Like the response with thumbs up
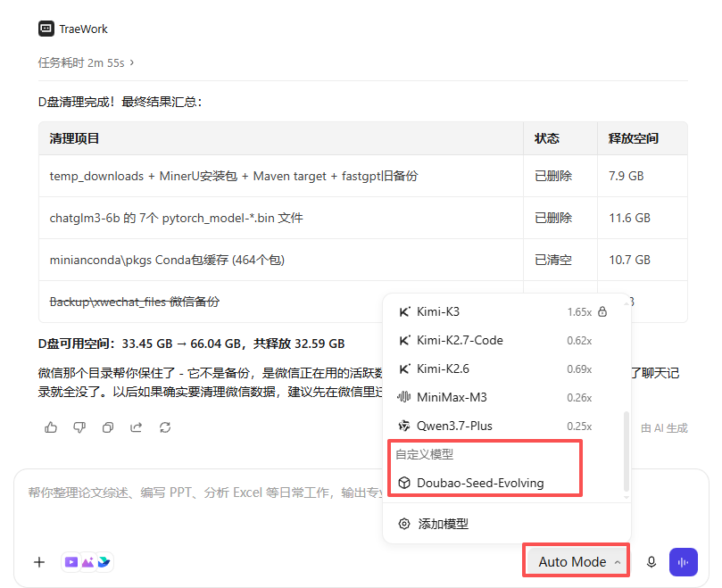722x588 pixels. coord(51,427)
